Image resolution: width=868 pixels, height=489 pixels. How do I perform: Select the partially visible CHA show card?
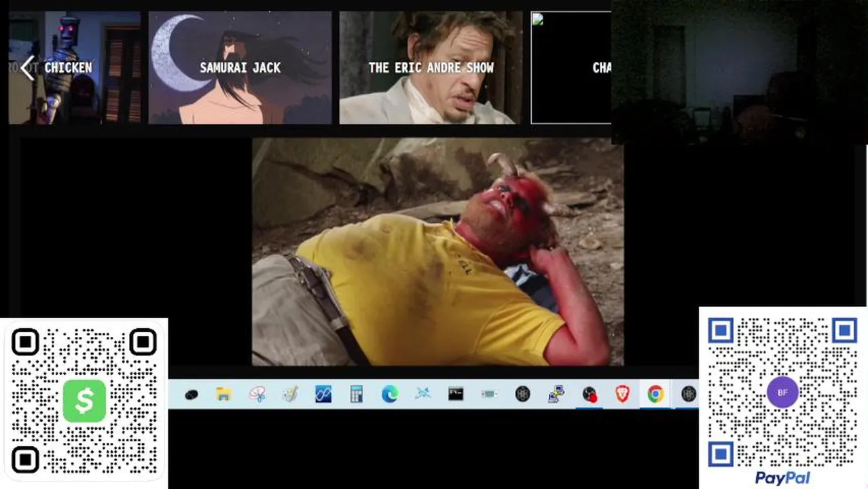pyautogui.click(x=571, y=67)
